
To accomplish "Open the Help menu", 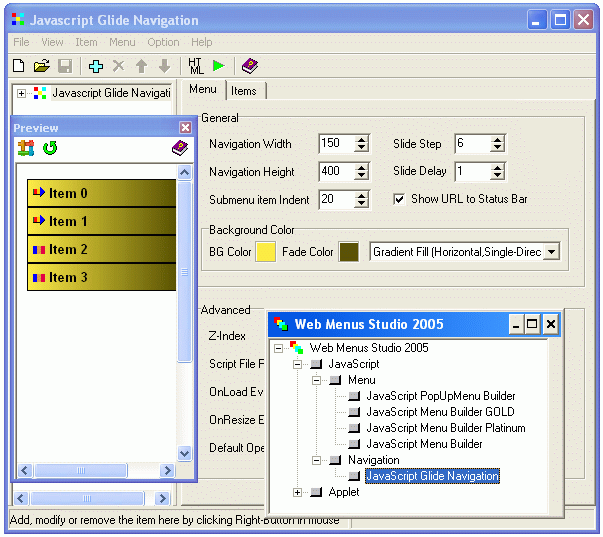I will (202, 42).
